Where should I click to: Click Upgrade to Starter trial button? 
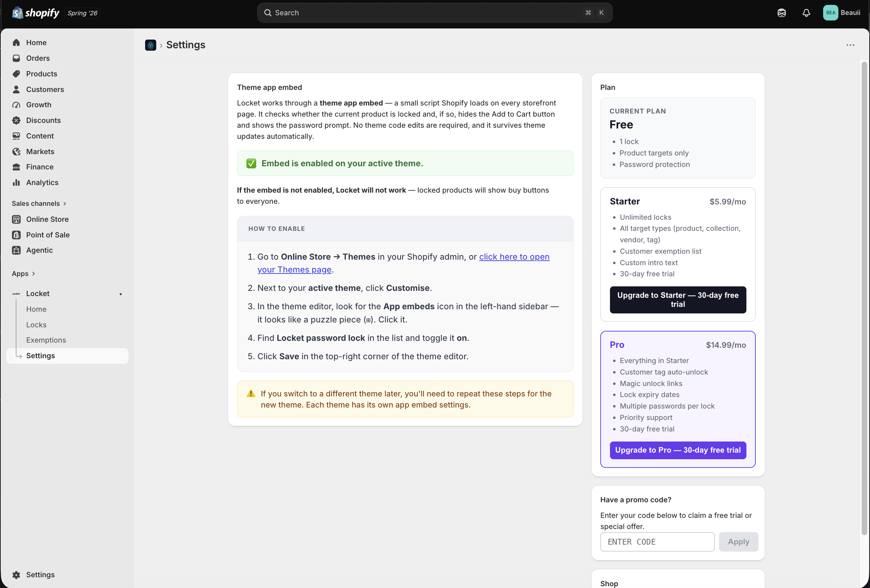[x=678, y=300]
